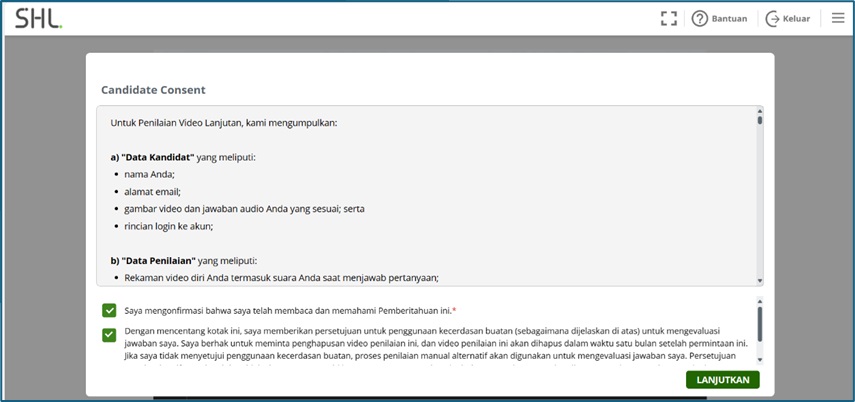The image size is (855, 402).
Task: Open the hamburger menu
Action: [x=837, y=18]
